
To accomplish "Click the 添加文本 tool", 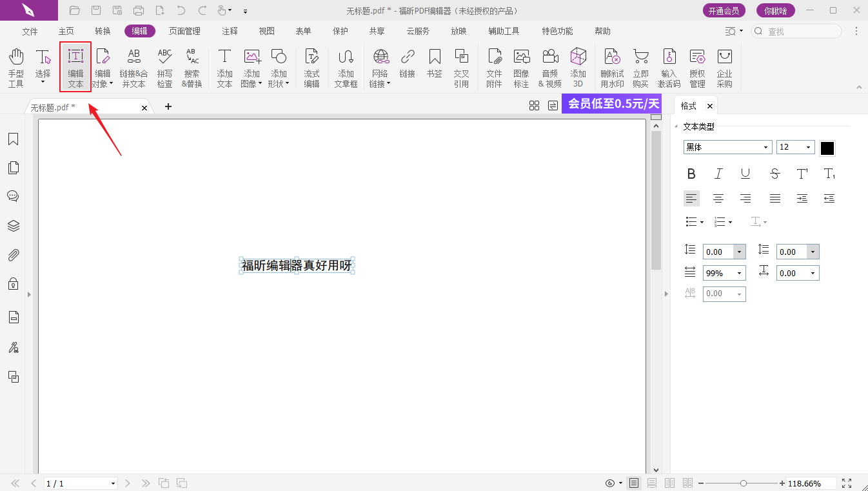I will click(x=224, y=68).
